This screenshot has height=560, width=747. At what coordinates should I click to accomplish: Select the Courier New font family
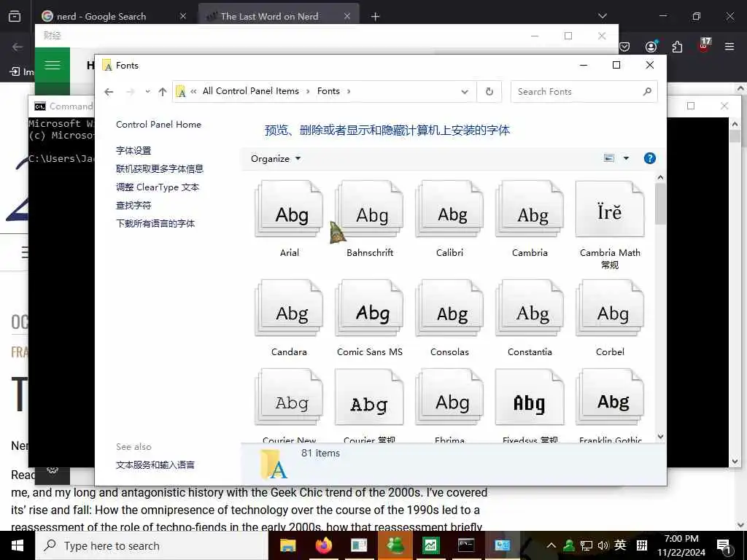289,405
